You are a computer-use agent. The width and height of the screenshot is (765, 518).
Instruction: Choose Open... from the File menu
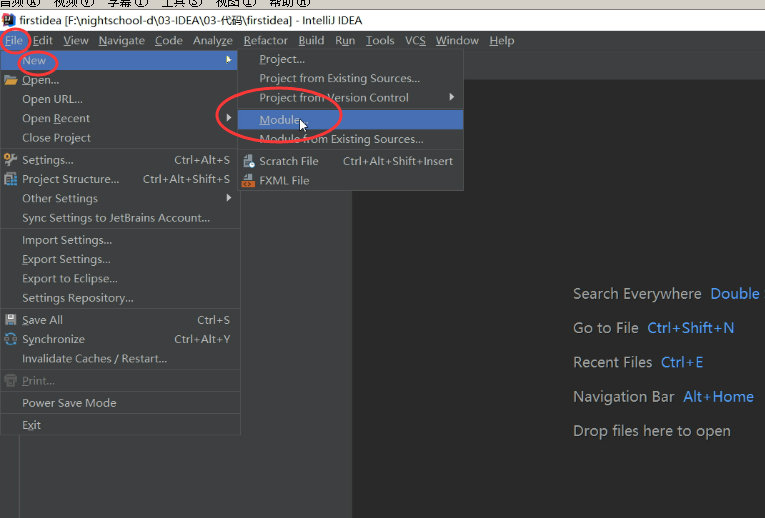point(119,80)
